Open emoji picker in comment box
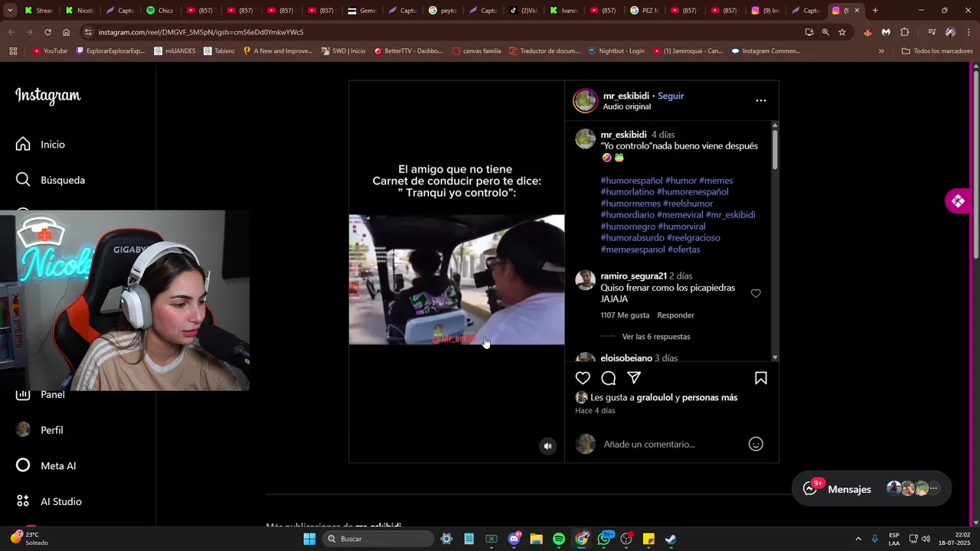The image size is (980, 551). [756, 444]
